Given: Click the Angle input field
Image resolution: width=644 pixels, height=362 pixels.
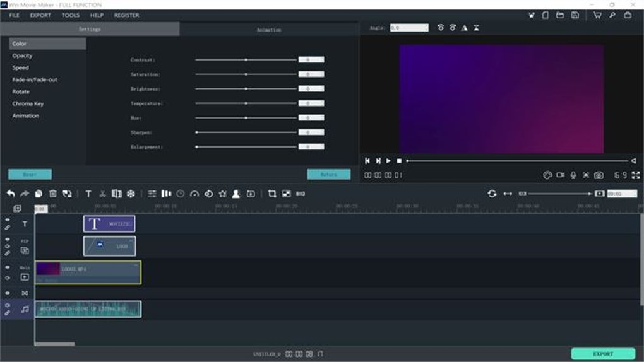Looking at the screenshot, I should (409, 28).
